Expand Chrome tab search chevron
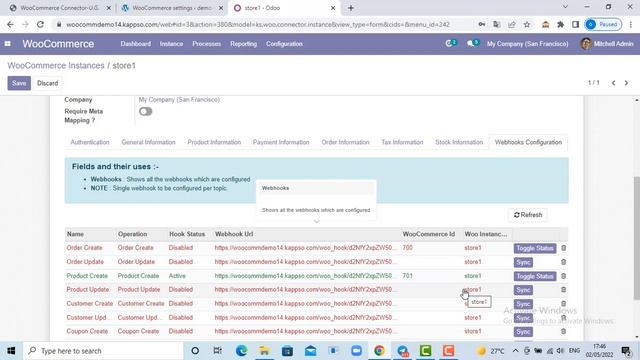This screenshot has height=360, width=640. coord(565,7)
